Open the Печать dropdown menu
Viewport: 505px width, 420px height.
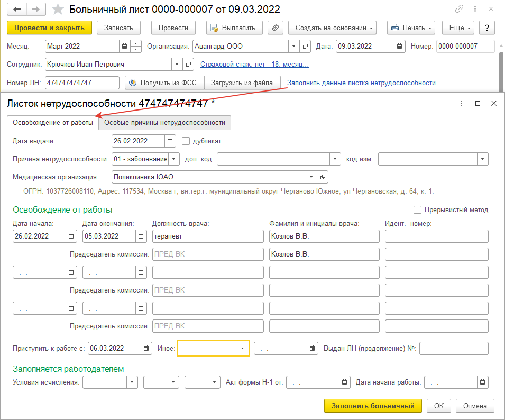coord(411,28)
